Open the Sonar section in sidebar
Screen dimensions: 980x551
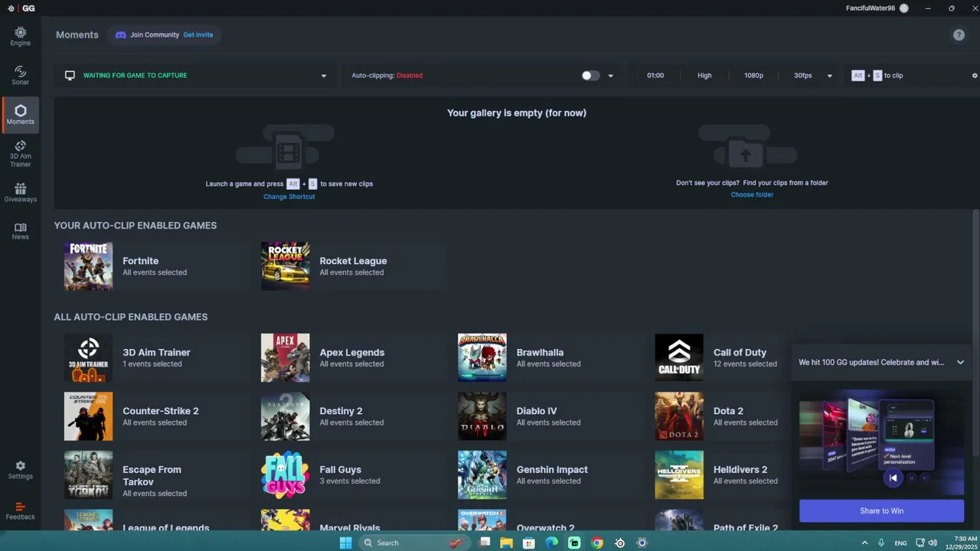tap(20, 75)
